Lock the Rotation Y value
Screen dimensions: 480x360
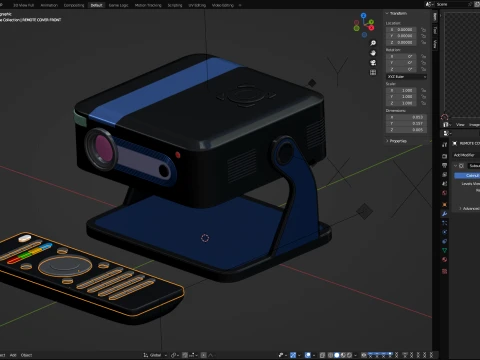423,63
